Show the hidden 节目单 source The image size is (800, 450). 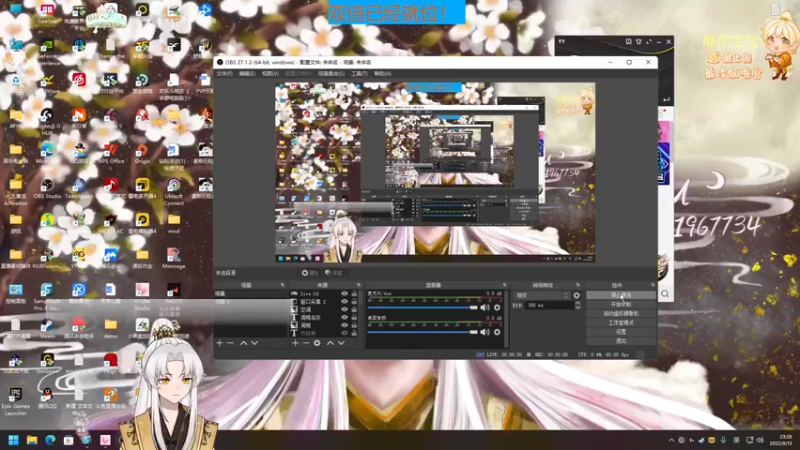tap(344, 333)
